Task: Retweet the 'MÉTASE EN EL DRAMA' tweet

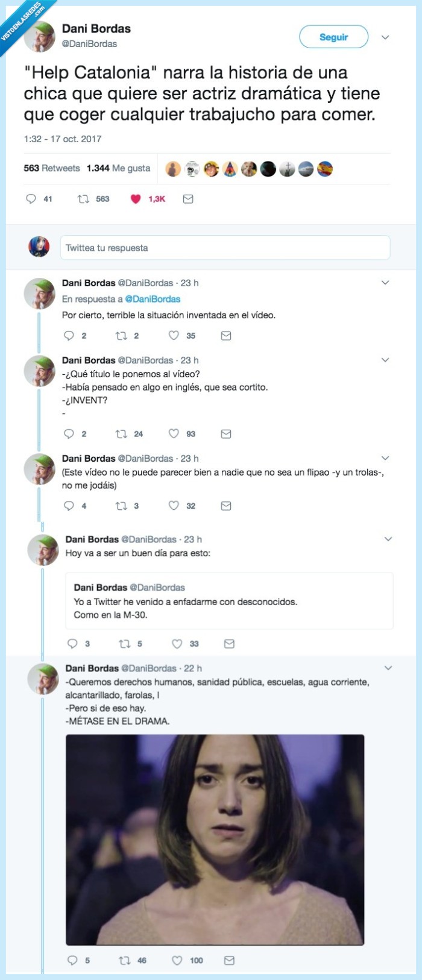Action: click(125, 960)
